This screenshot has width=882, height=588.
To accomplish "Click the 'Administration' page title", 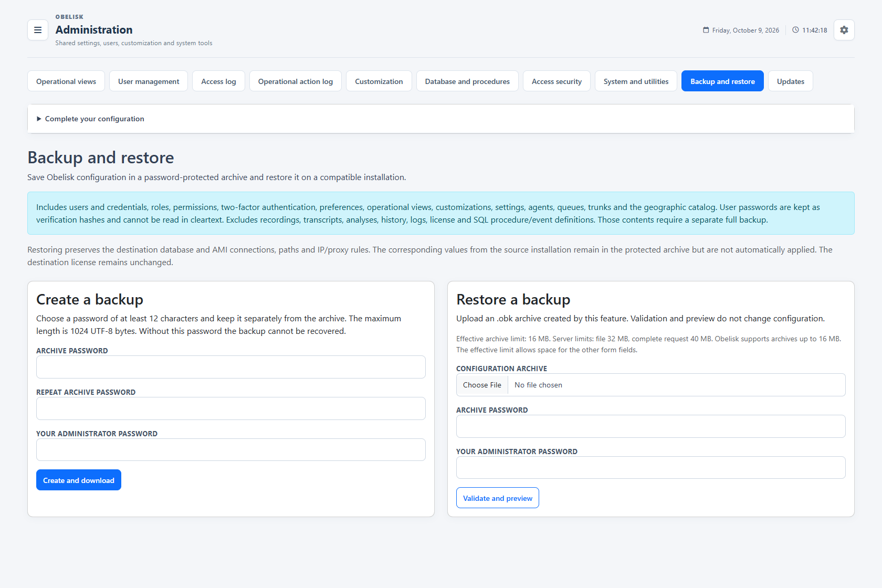I will point(94,30).
